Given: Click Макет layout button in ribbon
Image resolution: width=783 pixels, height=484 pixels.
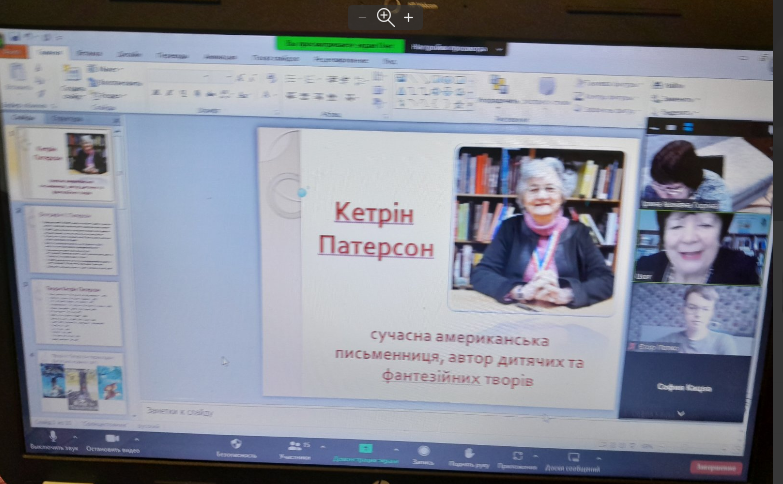Looking at the screenshot, I should click(x=106, y=69).
